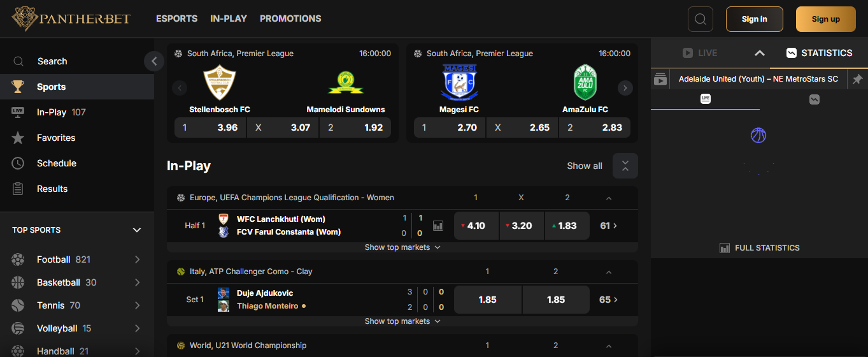Viewport: 868px width, 357px height.
Task: Expand Football sports category
Action: coord(137,259)
